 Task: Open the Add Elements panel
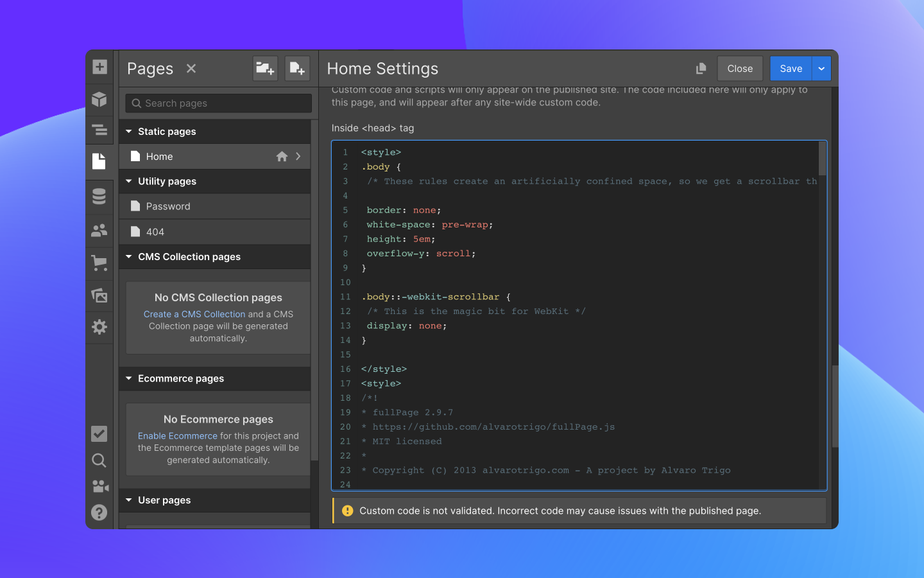tap(99, 67)
